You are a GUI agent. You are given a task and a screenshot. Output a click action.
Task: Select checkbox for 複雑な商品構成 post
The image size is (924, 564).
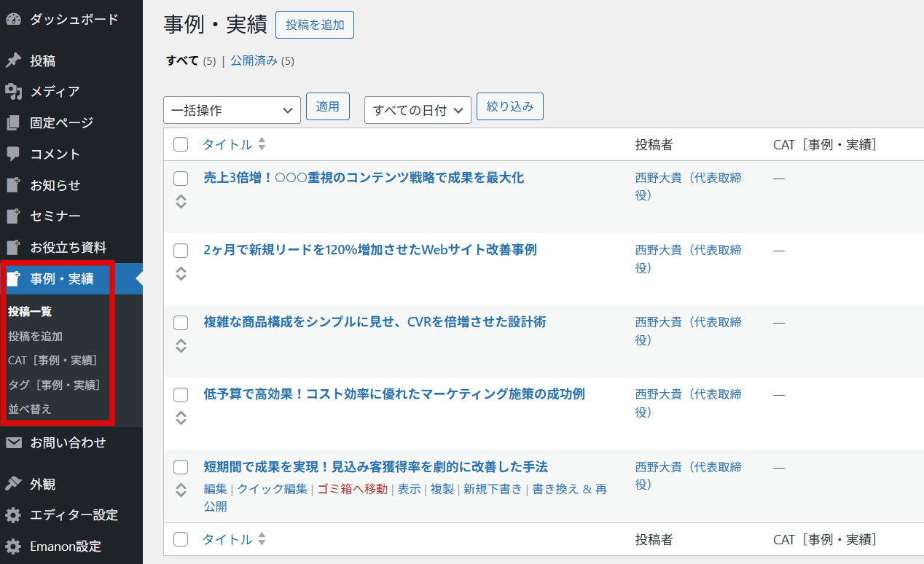point(181,323)
